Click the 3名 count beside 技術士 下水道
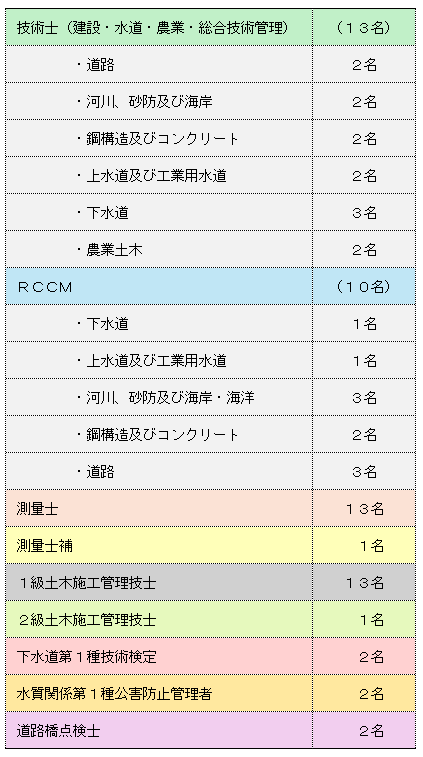 [364, 213]
